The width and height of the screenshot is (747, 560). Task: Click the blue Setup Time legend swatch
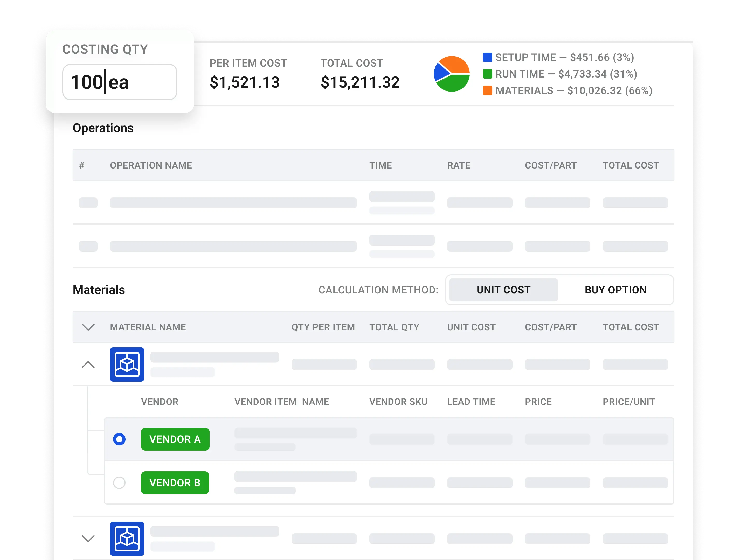(487, 57)
